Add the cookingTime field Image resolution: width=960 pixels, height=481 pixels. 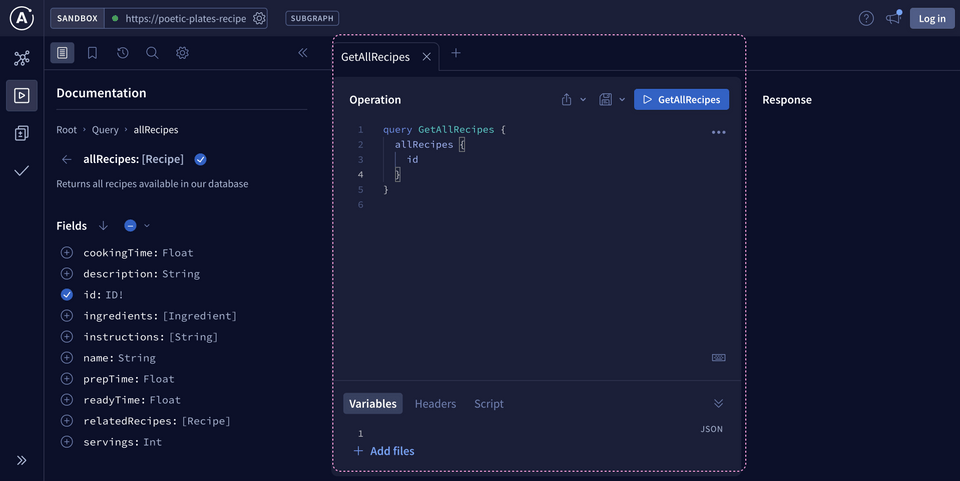[67, 253]
